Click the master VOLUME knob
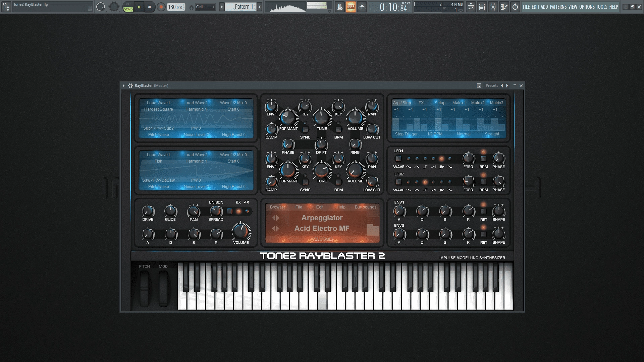The height and width of the screenshot is (362, 644). [x=241, y=232]
